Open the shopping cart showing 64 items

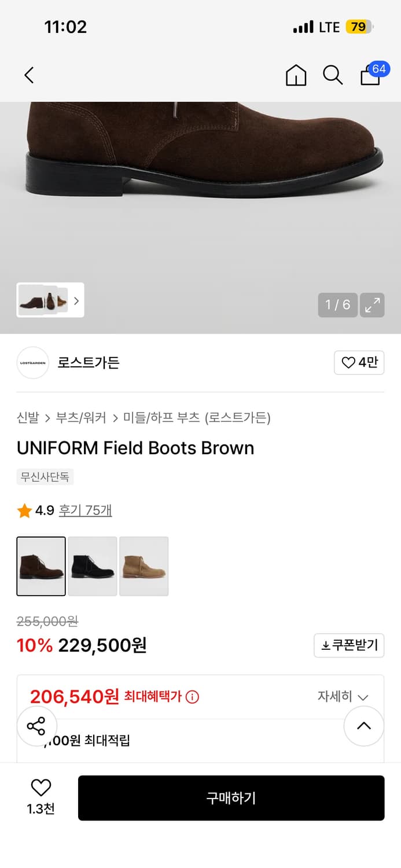click(370, 76)
